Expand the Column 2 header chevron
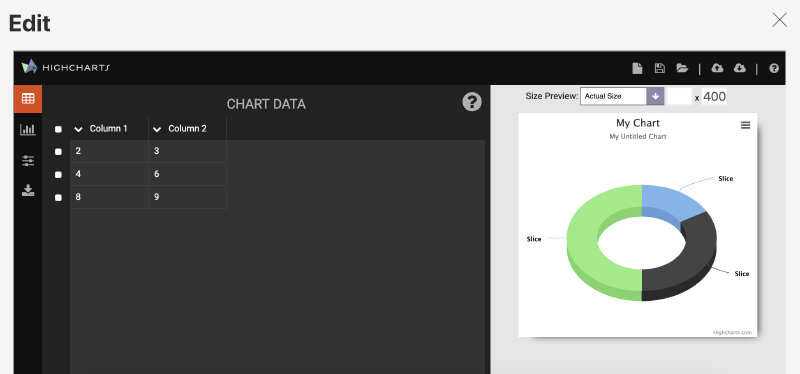The height and width of the screenshot is (374, 800). (157, 130)
